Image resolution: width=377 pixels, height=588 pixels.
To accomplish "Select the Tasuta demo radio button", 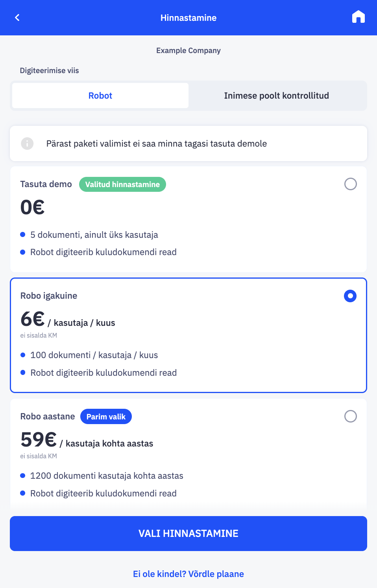I will (x=350, y=184).
